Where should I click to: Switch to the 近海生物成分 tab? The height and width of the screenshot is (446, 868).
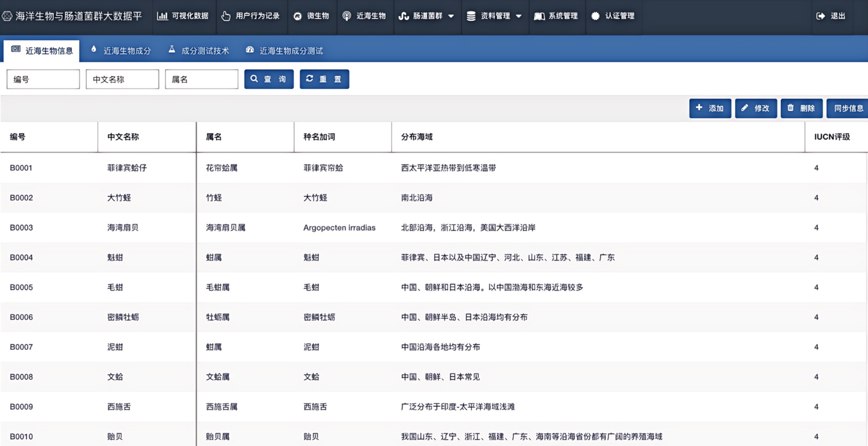121,50
